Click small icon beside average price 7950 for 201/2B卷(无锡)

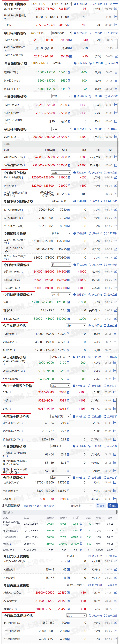pos(68,210)
